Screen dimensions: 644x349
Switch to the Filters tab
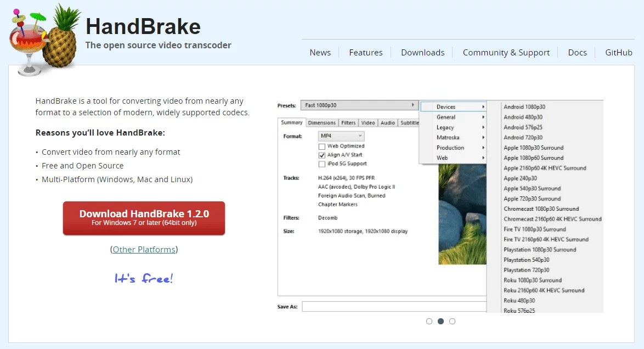349,122
